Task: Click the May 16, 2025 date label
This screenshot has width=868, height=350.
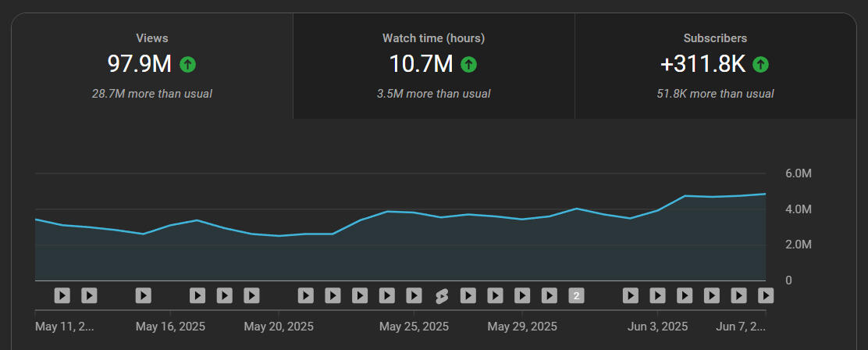Action: point(170,326)
